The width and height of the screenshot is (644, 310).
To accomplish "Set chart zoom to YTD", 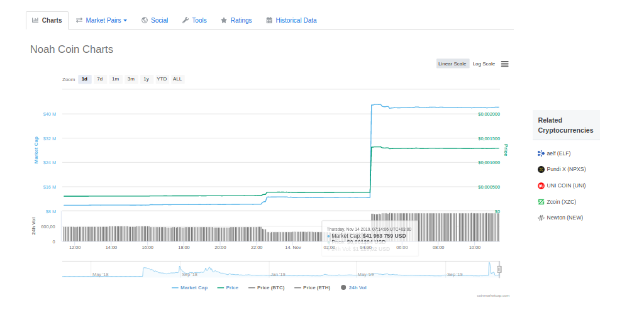I will [x=162, y=79].
